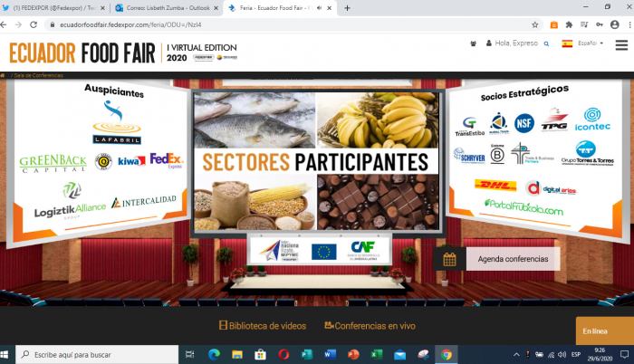The height and width of the screenshot is (364, 634).
Task: Click the Sala de Conferencias breadcrumb
Action: click(x=38, y=75)
